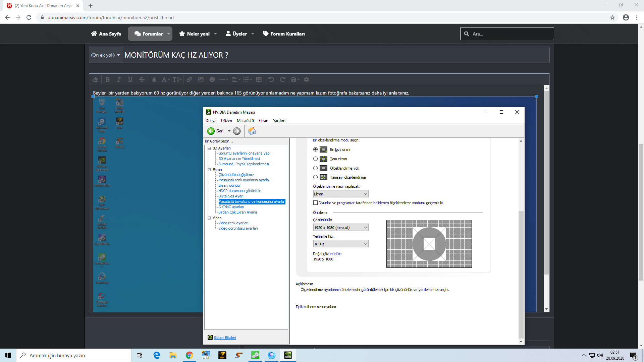Click the insert table icon

259,79
